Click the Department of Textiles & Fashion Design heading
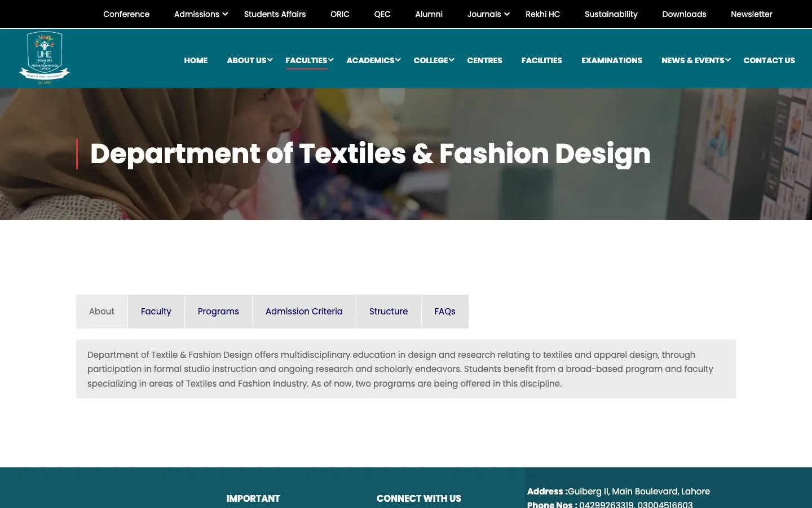Image resolution: width=812 pixels, height=508 pixels. pos(370,154)
